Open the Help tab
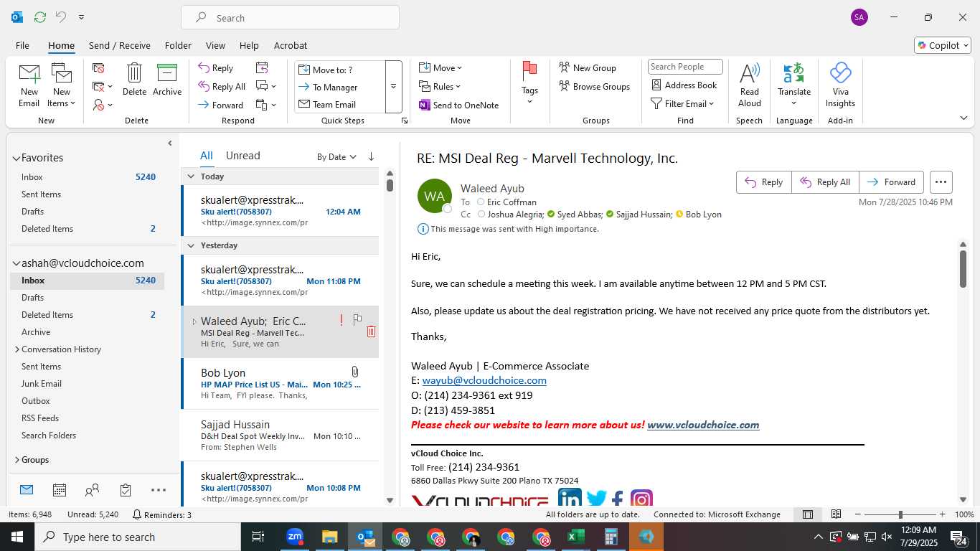 249,45
